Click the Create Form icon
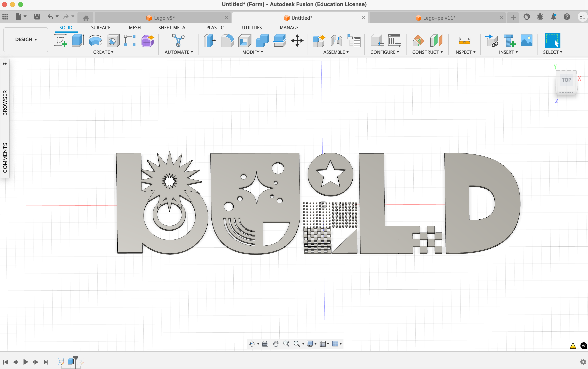This screenshot has width=588, height=369. coord(147,41)
